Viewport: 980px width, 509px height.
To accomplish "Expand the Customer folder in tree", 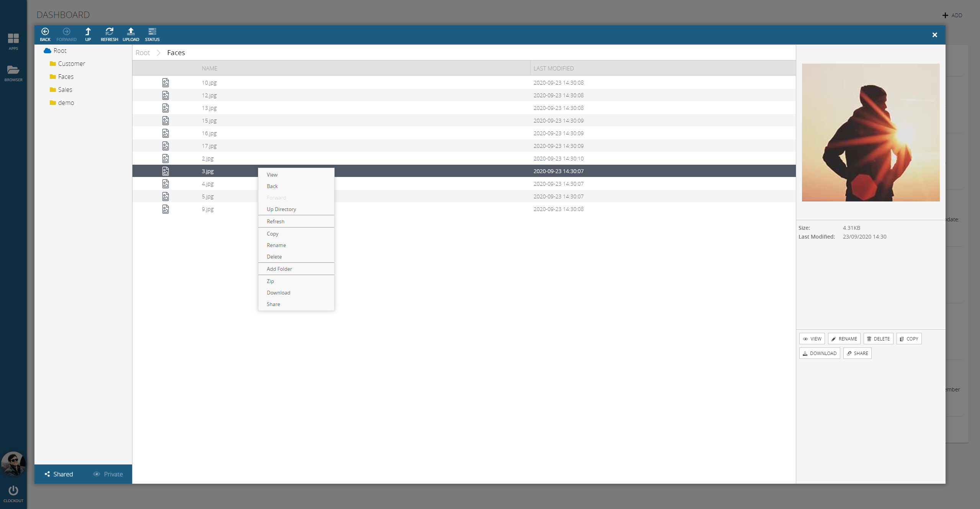I will point(71,64).
